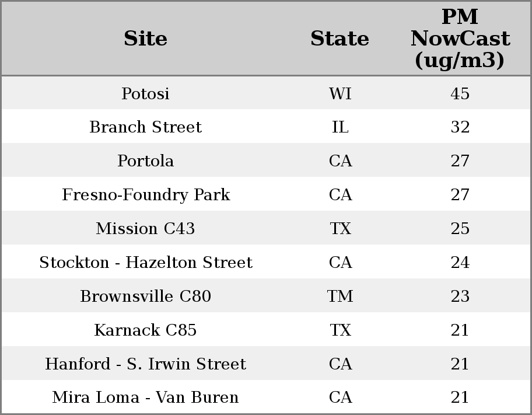Select the Fresno-Foundry Park cell
This screenshot has width=532, height=415.
146,194
